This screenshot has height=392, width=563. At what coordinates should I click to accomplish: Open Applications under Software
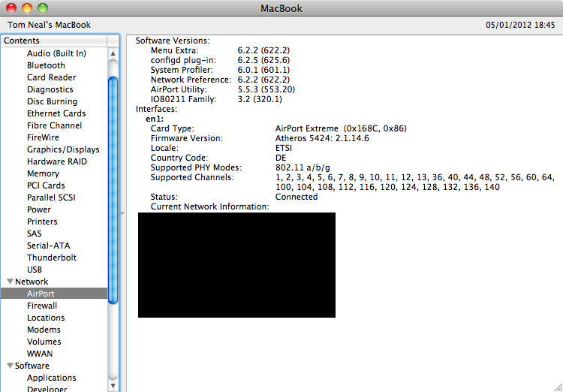[51, 378]
